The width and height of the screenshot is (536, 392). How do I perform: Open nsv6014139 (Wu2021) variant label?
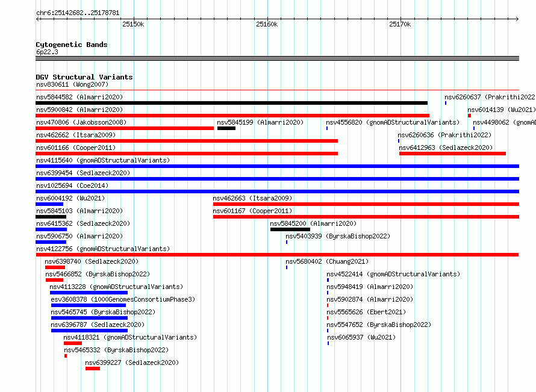click(502, 110)
